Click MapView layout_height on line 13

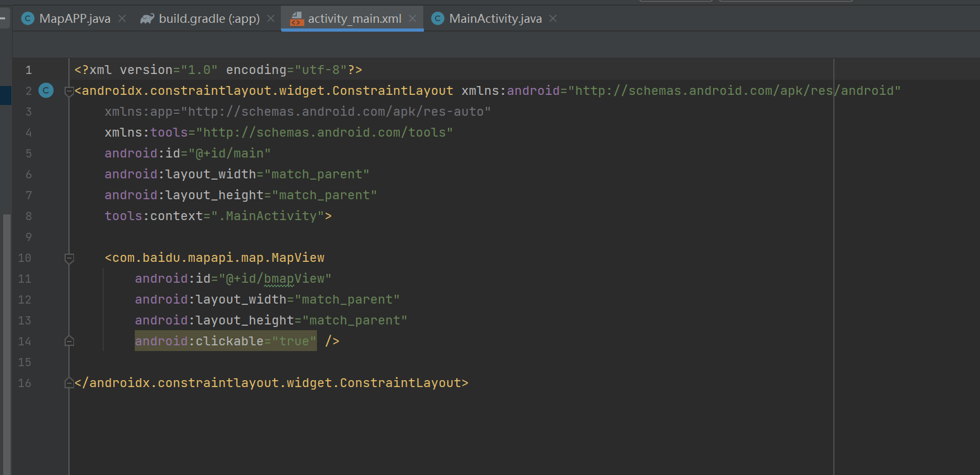(271, 320)
